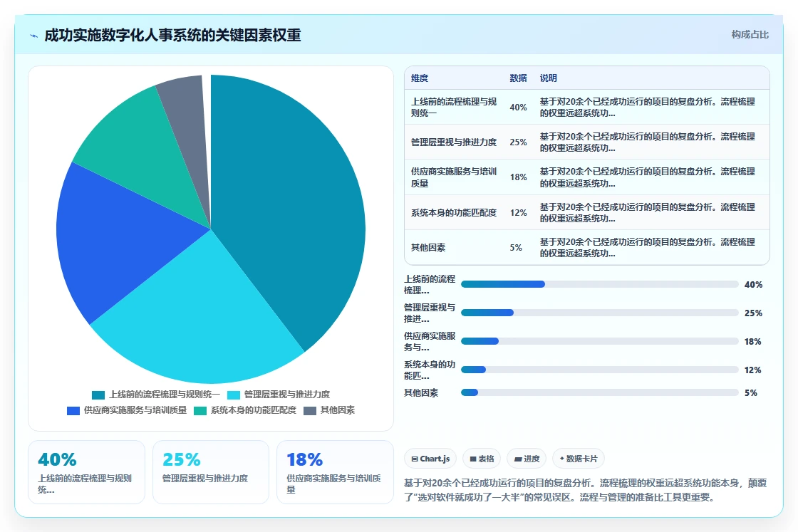Click the 数据卡片 tag
798x532 pixels.
tap(578, 459)
